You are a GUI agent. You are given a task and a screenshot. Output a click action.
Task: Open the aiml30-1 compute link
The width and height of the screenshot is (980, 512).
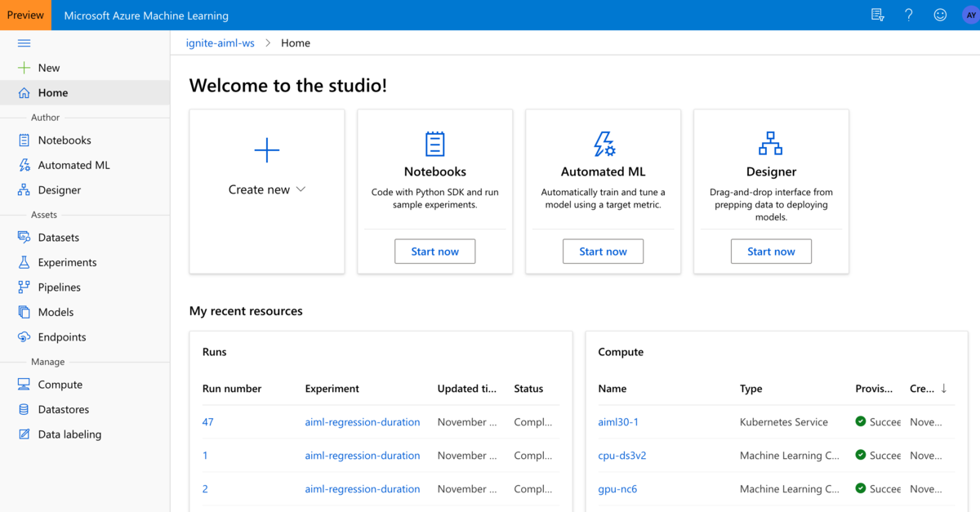tap(618, 422)
